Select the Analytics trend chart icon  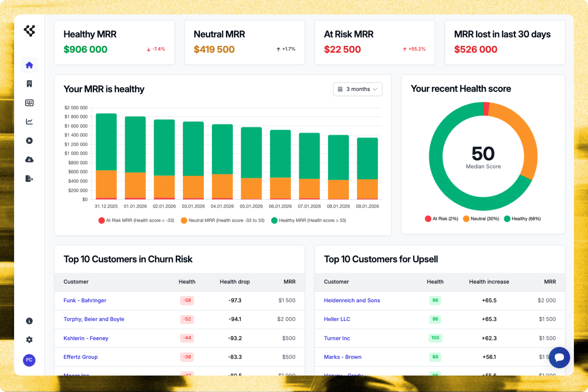tap(29, 122)
